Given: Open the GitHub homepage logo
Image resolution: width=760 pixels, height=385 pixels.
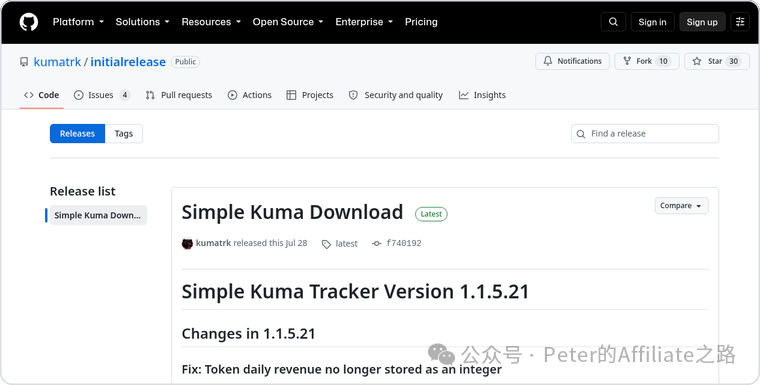Looking at the screenshot, I should [29, 22].
